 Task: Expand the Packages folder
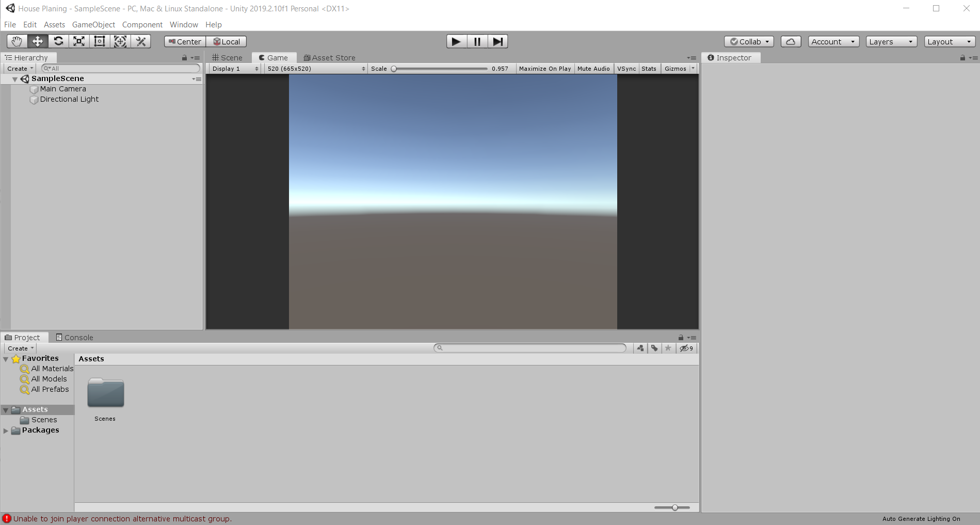6,430
